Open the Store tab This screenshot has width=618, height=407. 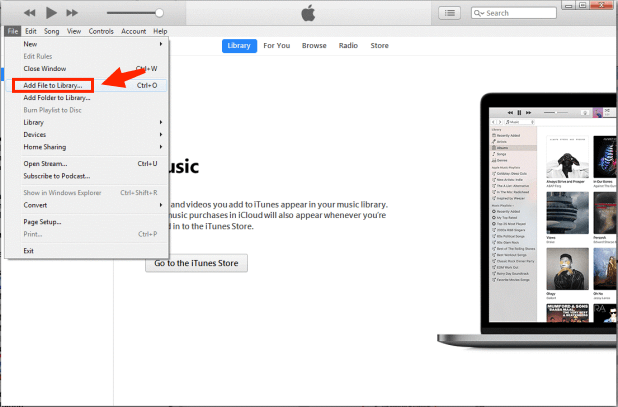click(x=379, y=46)
